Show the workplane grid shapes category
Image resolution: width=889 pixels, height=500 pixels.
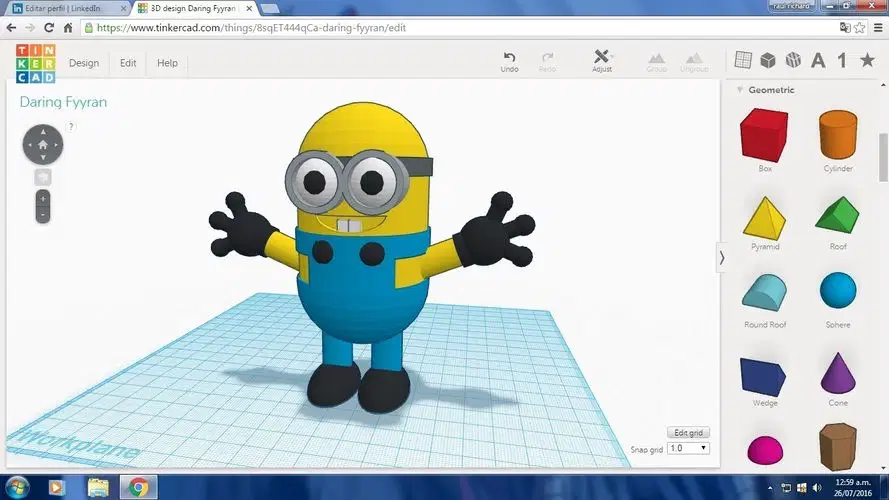click(x=743, y=60)
